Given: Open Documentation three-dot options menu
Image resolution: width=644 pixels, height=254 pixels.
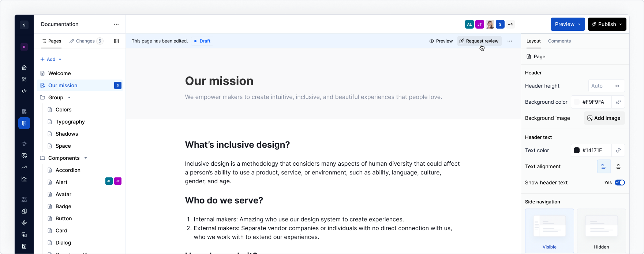Looking at the screenshot, I should coord(116,24).
